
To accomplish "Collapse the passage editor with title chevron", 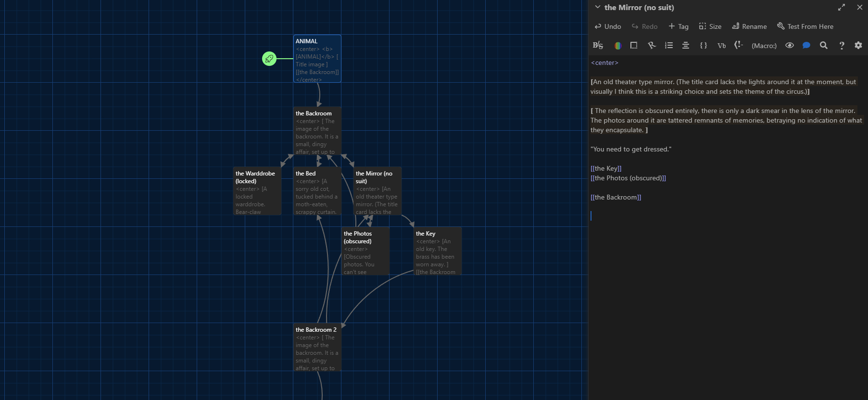I will pos(598,7).
